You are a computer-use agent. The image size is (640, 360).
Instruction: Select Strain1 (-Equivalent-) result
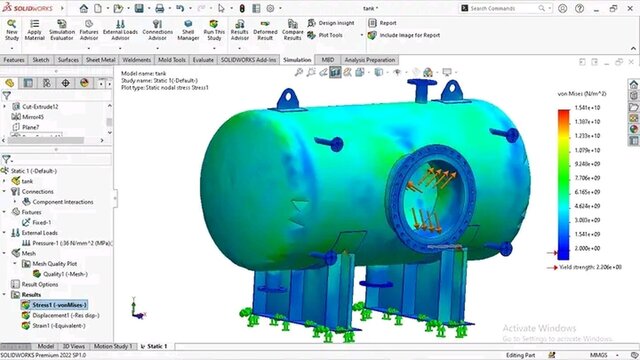(54, 325)
